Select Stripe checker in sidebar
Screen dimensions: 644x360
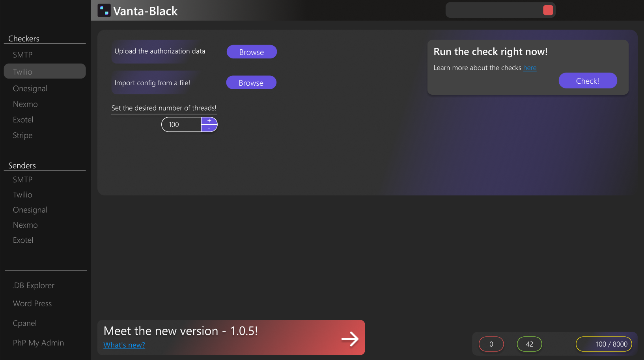pos(22,135)
